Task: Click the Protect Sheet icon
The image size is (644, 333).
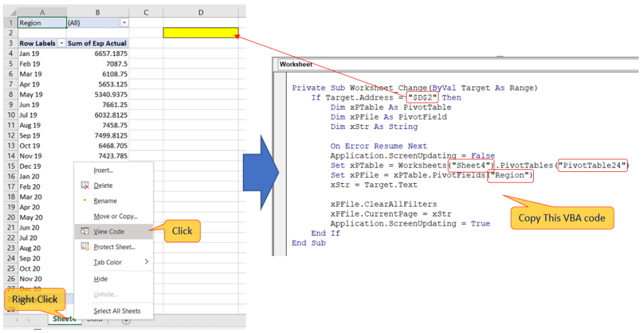Action: [85, 247]
